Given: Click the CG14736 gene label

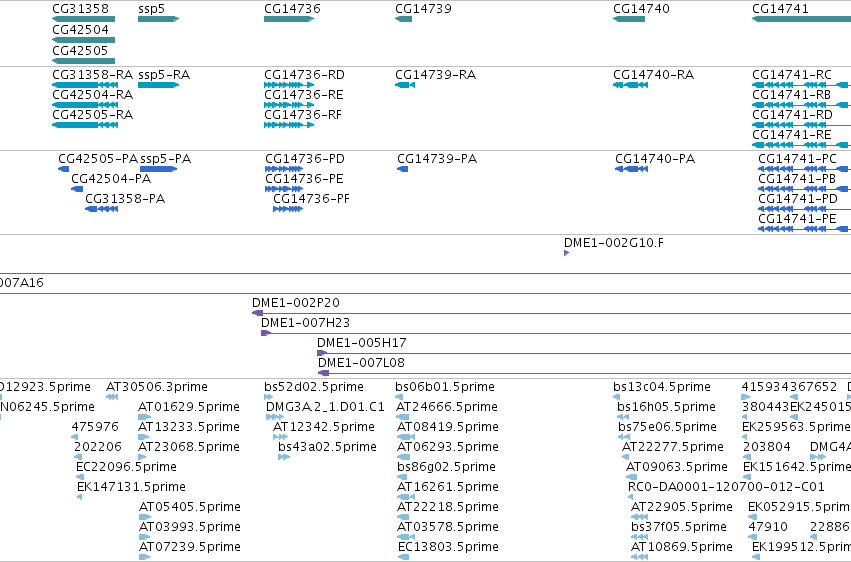Looking at the screenshot, I should (x=292, y=9).
